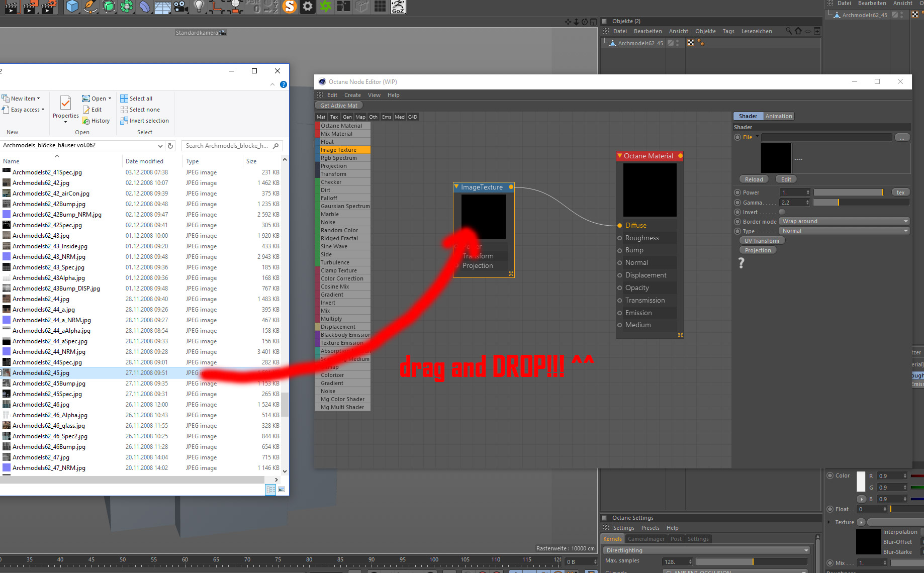Screen dimensions: 924x573
Task: Click the eye icon in Objekte panel header
Action: (x=808, y=31)
